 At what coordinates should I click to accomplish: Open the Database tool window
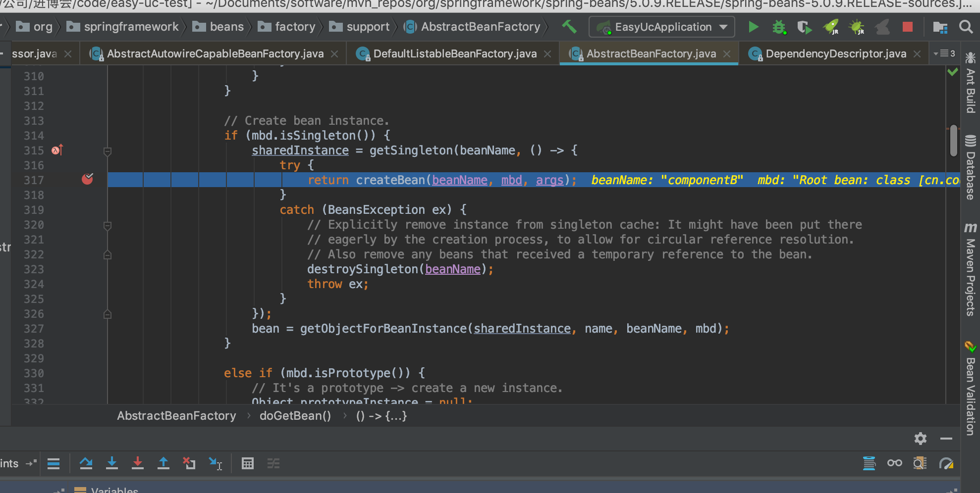[x=970, y=167]
